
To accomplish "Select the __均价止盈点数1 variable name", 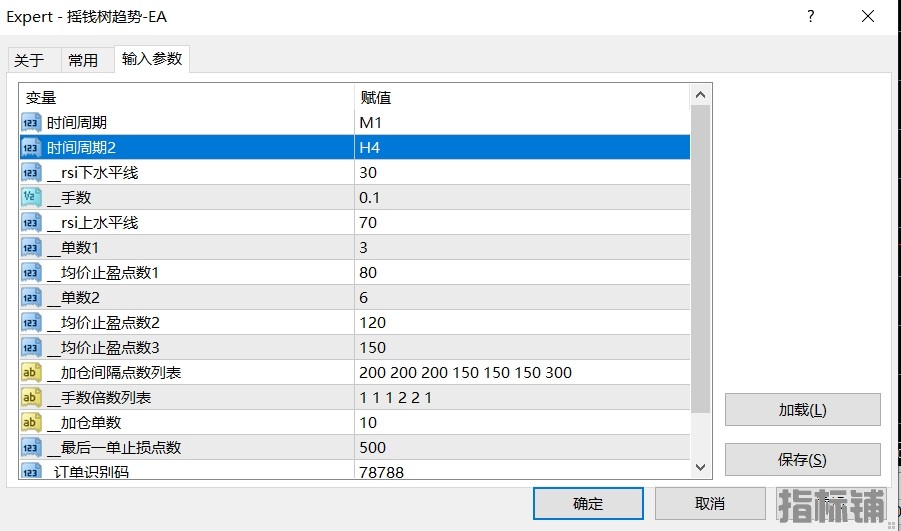I will [103, 273].
